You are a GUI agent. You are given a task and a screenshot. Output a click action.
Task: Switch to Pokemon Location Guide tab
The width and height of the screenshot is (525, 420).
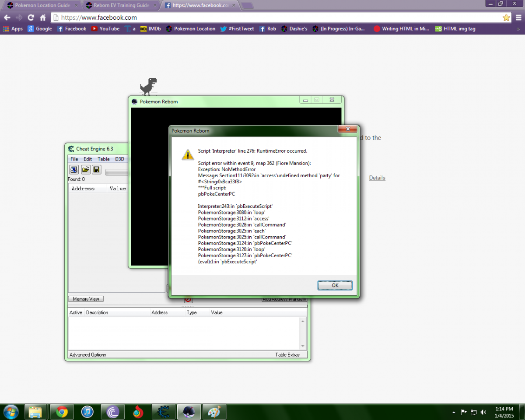(x=41, y=5)
